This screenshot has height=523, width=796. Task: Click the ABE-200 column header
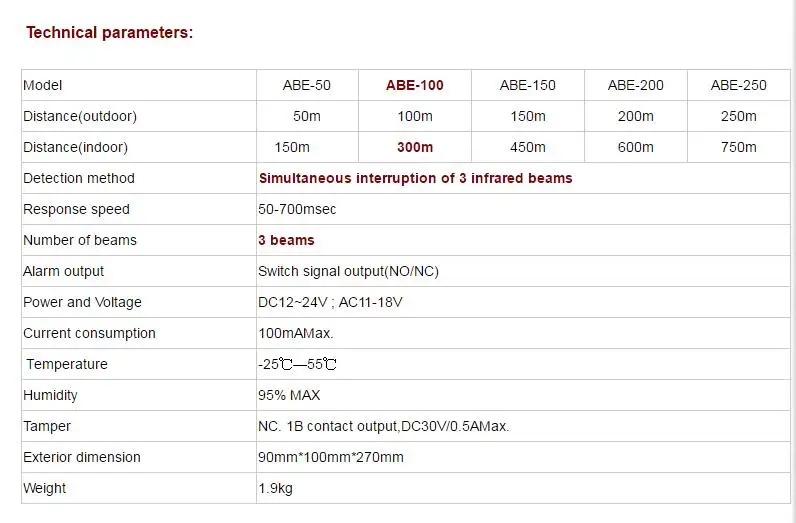636,85
